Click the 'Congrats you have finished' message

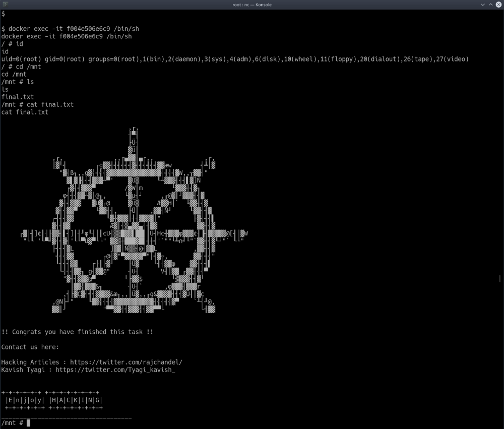coord(77,332)
